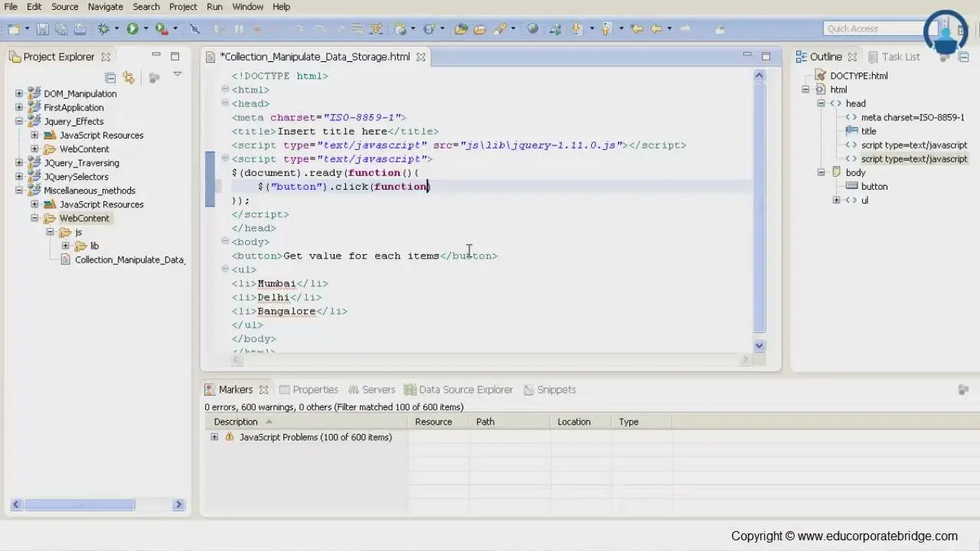
Task: Select the title node in Outline
Action: coord(861,131)
